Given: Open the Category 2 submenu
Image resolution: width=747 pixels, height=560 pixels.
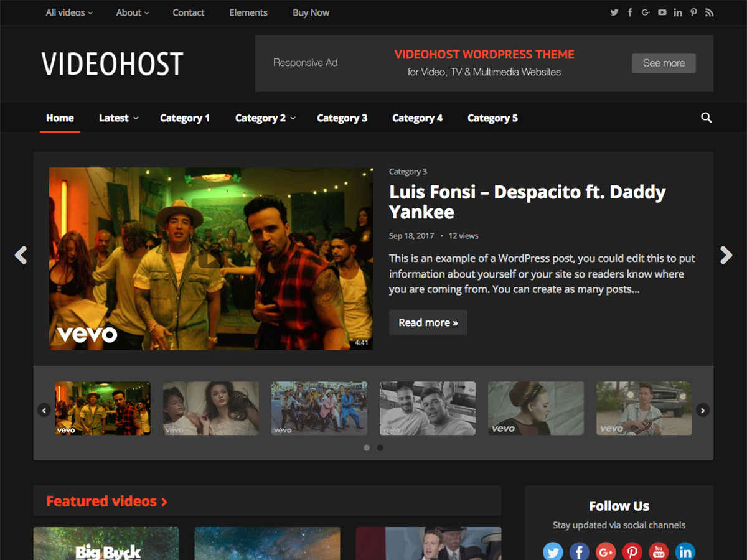Looking at the screenshot, I should (265, 118).
